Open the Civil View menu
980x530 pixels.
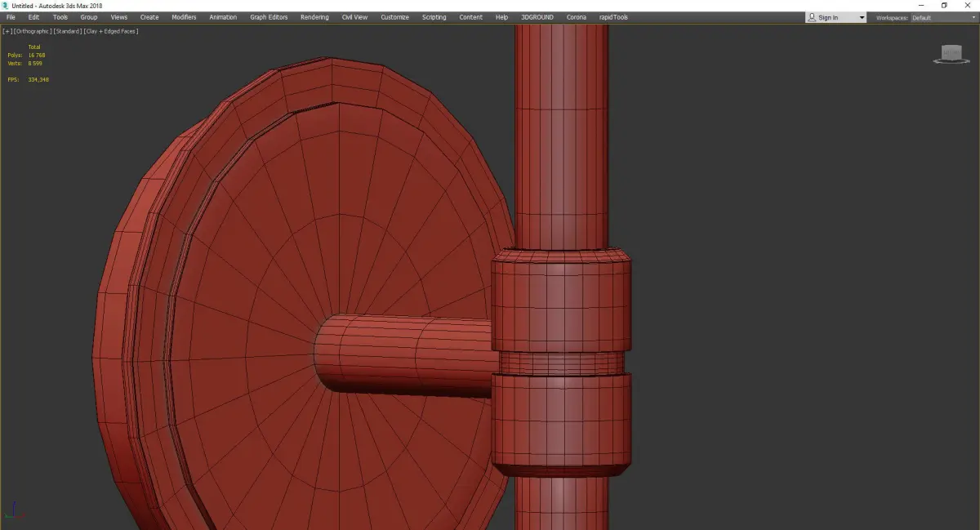tap(354, 17)
